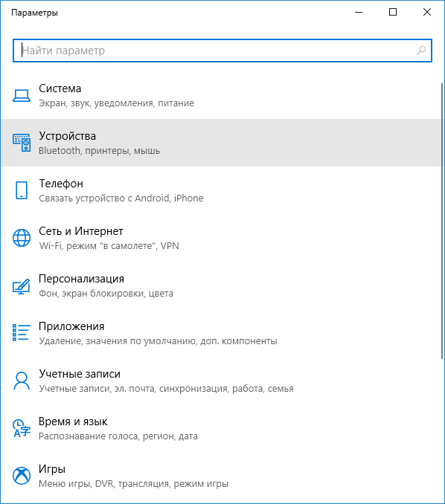Click the Учетные записи person icon

22,381
